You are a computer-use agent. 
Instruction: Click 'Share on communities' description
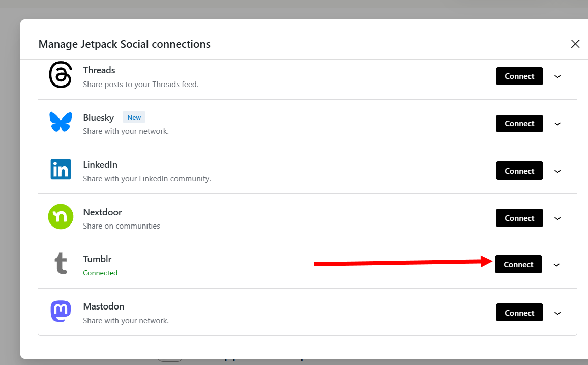[x=122, y=226]
